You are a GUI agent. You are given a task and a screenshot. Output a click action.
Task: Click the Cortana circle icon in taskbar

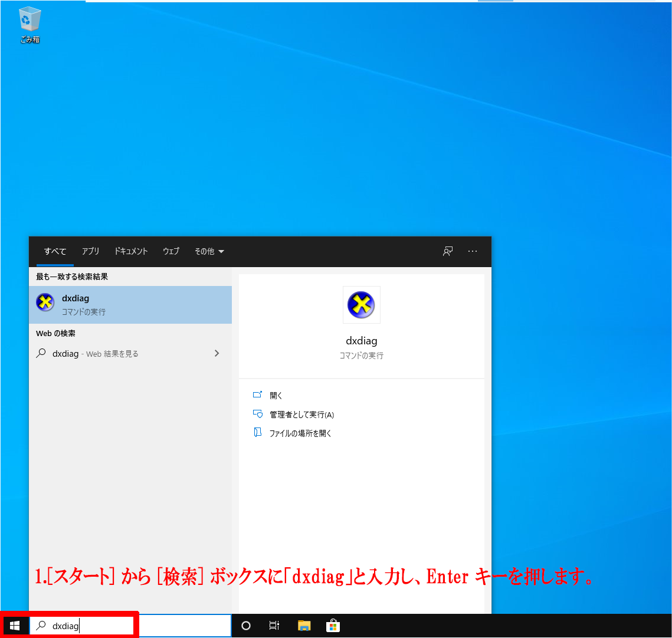tap(246, 626)
